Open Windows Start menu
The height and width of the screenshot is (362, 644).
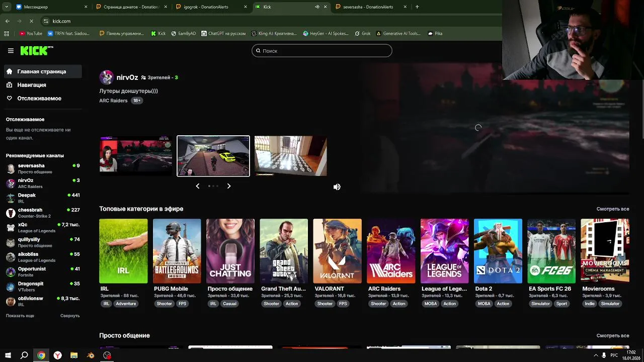[x=8, y=355]
